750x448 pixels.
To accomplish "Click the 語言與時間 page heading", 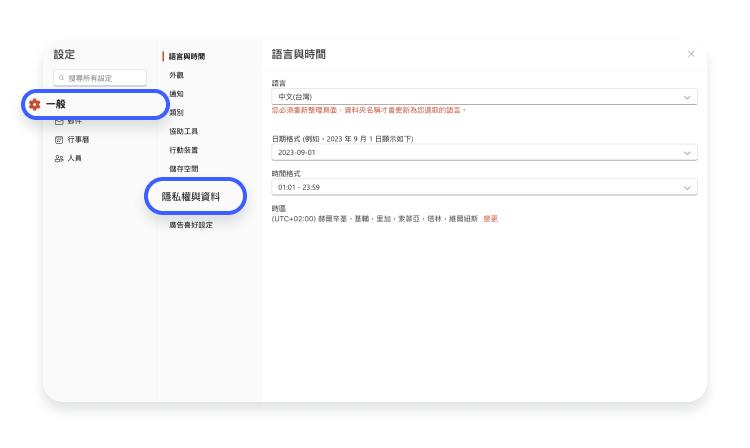I will click(298, 54).
